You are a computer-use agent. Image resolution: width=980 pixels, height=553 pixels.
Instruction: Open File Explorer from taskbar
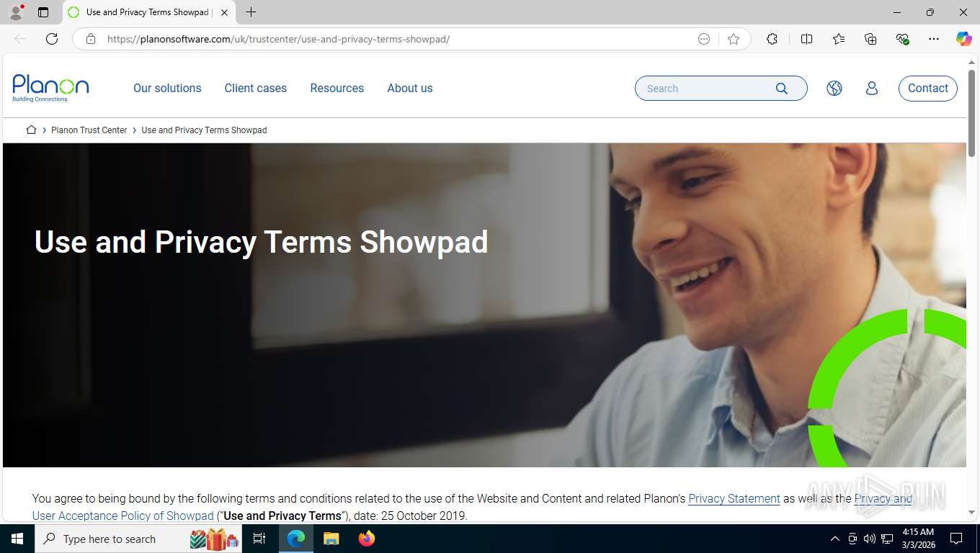(x=331, y=539)
